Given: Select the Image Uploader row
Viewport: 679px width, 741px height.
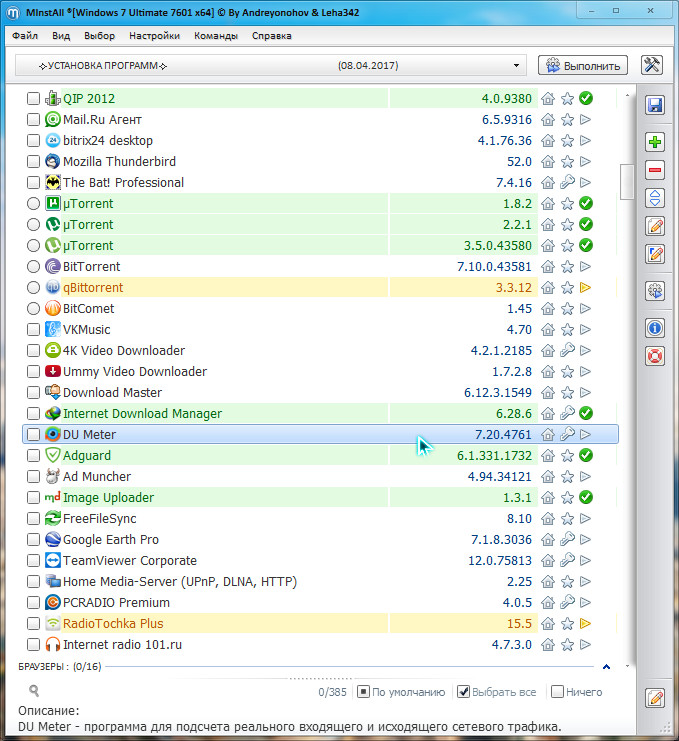Looking at the screenshot, I should tap(320, 497).
